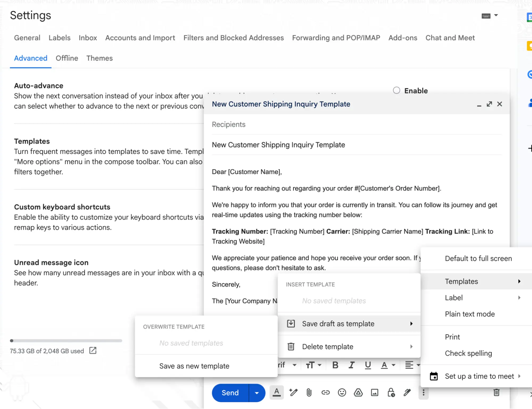Image resolution: width=532 pixels, height=409 pixels.
Task: Toggle underline formatting in the compose toolbar
Action: 368,365
